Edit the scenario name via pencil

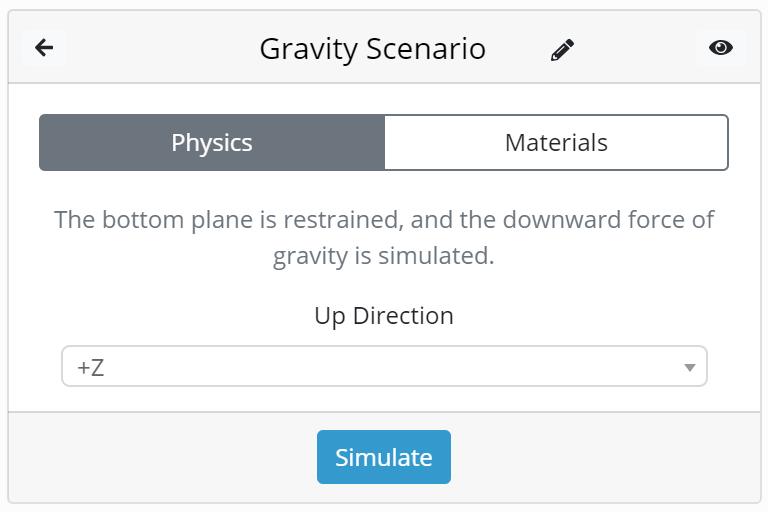click(x=562, y=49)
